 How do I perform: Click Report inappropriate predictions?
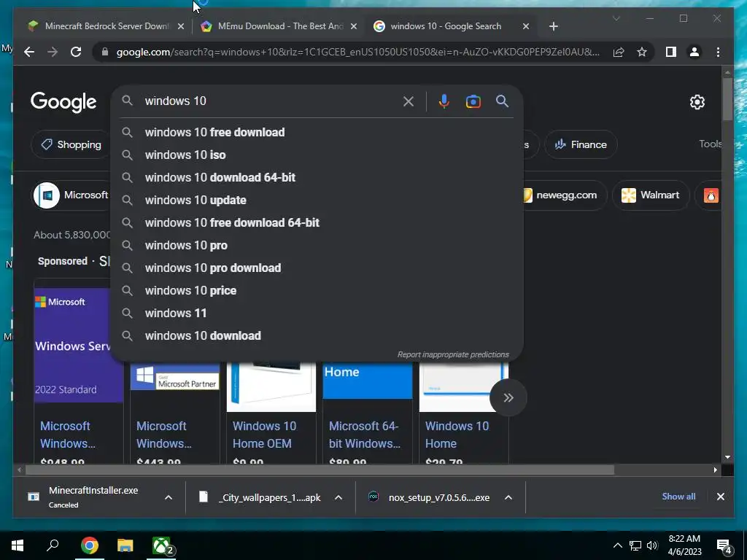(x=453, y=355)
